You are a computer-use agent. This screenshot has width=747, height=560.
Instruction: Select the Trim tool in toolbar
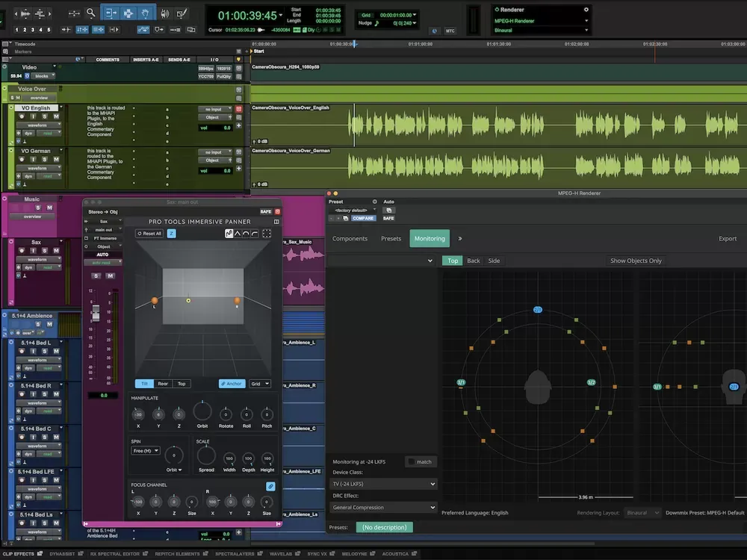coord(110,13)
